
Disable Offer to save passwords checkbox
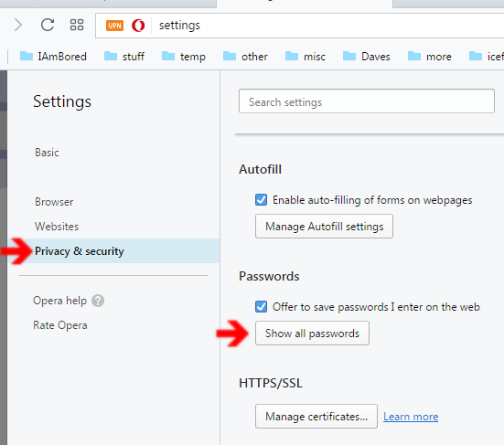261,307
